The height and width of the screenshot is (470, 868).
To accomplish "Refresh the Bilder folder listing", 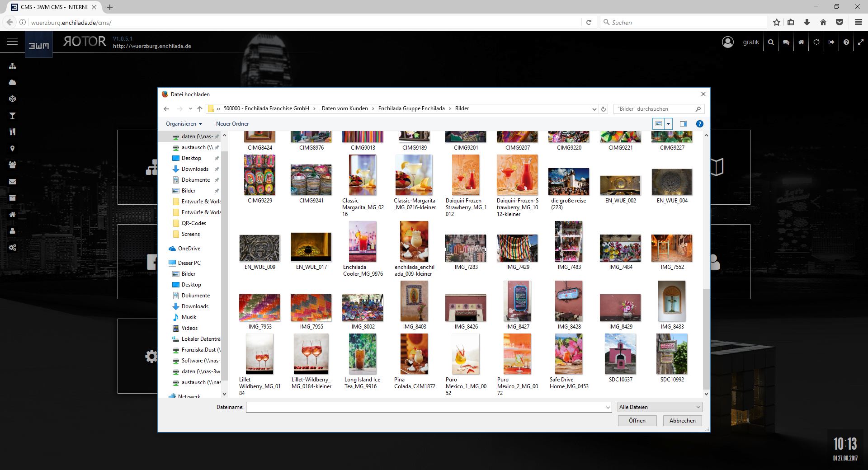I will (603, 109).
